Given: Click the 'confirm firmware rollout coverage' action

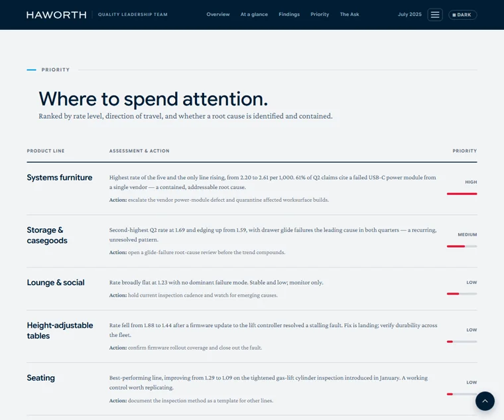Looking at the screenshot, I should (x=186, y=348).
